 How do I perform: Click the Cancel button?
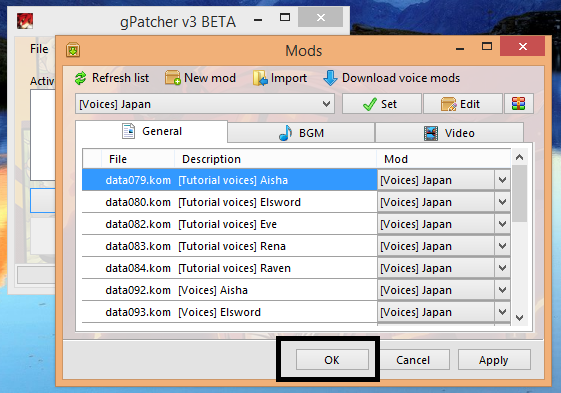coord(413,360)
